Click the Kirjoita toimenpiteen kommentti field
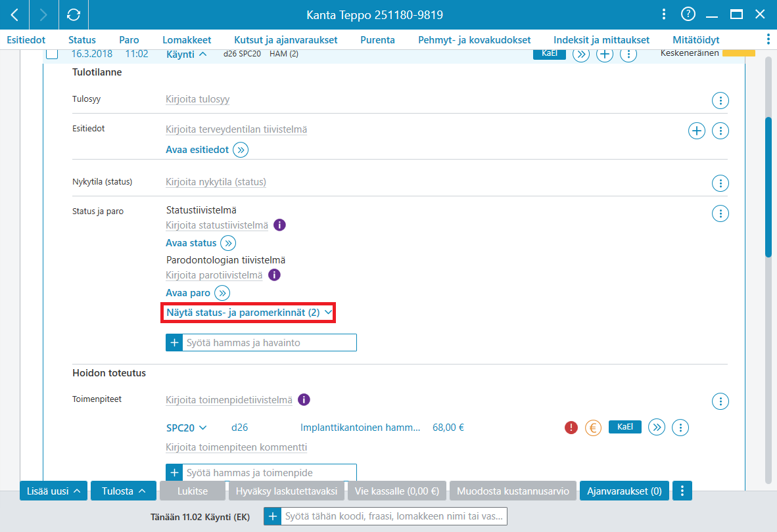The image size is (777, 532). (x=237, y=447)
